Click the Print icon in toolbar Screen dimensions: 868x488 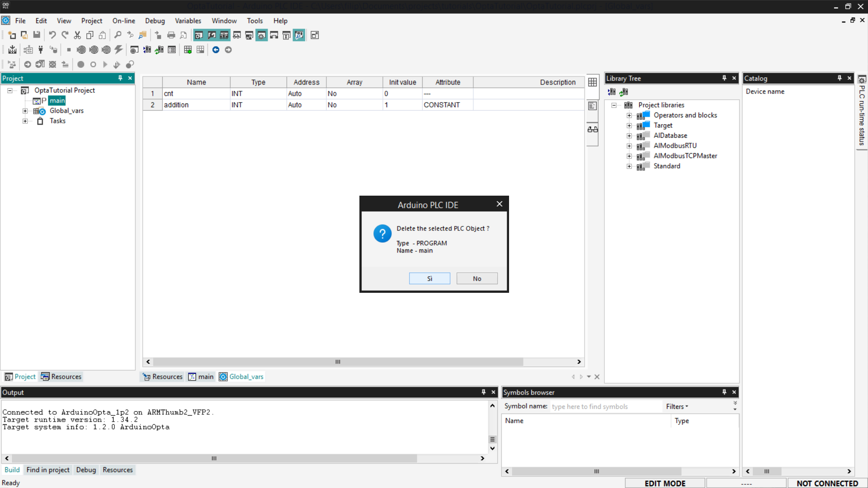[x=171, y=35]
